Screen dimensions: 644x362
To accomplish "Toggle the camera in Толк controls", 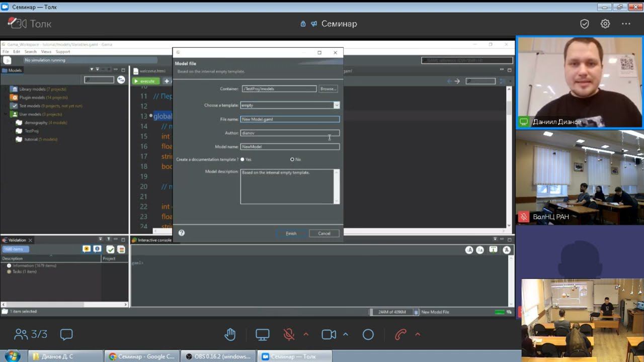I will pos(329,334).
